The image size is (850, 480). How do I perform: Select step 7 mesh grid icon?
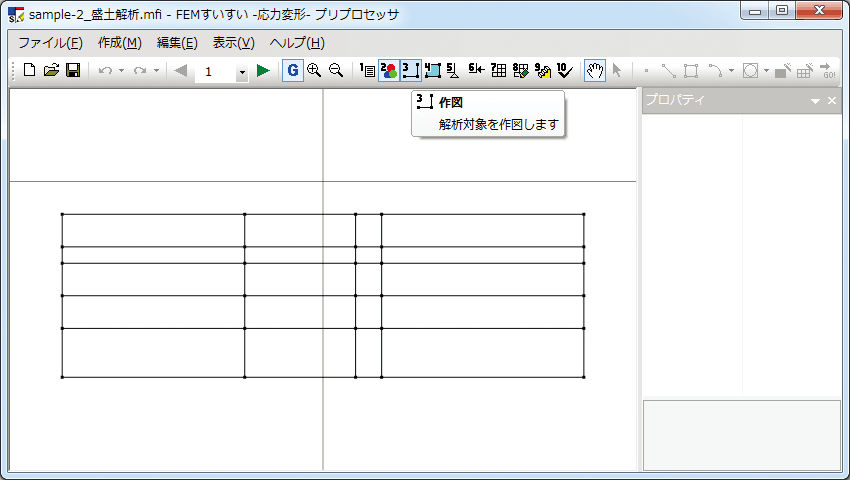[x=498, y=71]
